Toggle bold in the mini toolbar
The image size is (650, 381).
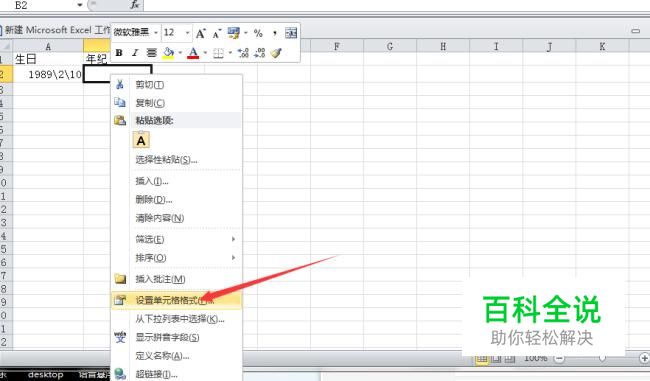tap(119, 53)
